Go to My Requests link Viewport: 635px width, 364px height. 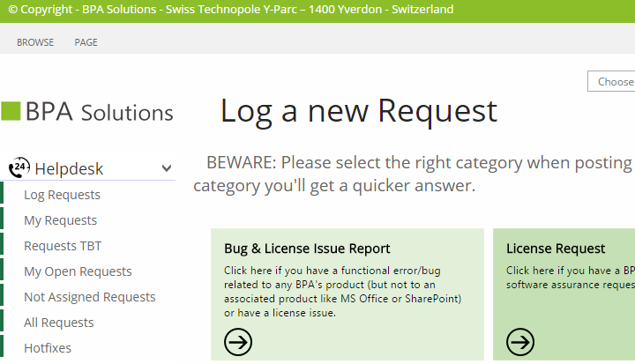pyautogui.click(x=60, y=220)
